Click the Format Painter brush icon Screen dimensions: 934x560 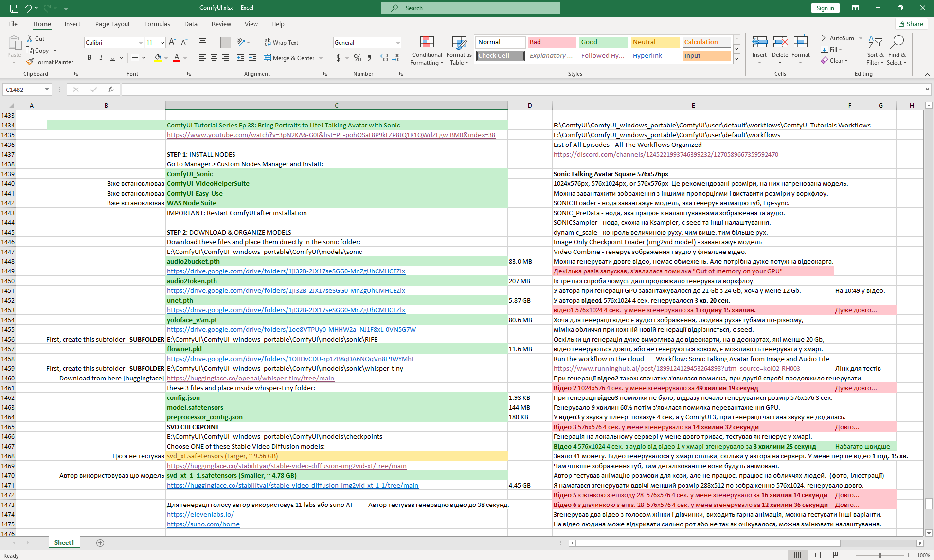pos(30,62)
